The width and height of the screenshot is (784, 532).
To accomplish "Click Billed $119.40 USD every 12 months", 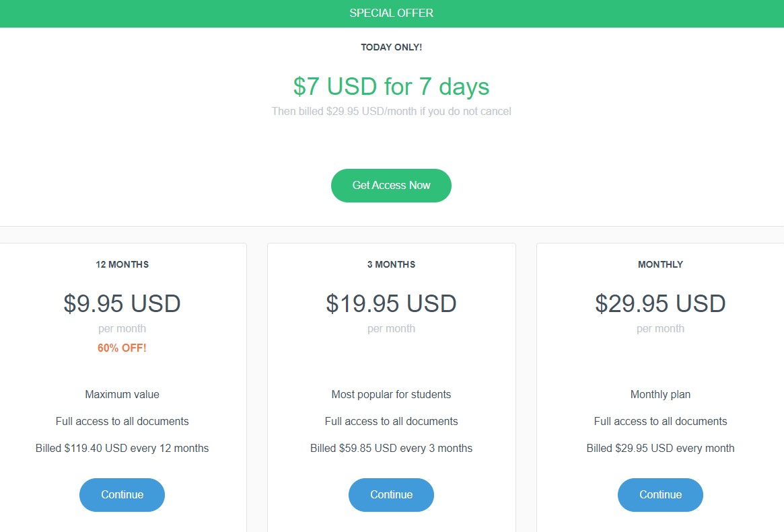I will [x=122, y=448].
